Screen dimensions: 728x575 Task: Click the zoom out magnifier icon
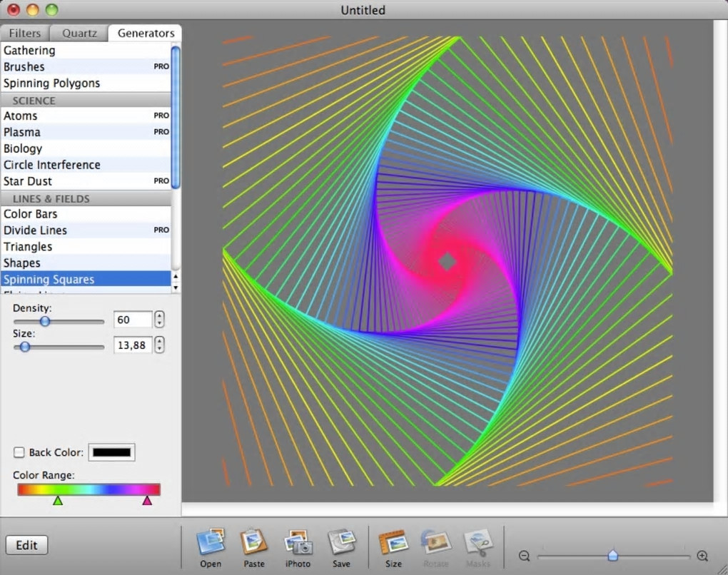point(524,556)
